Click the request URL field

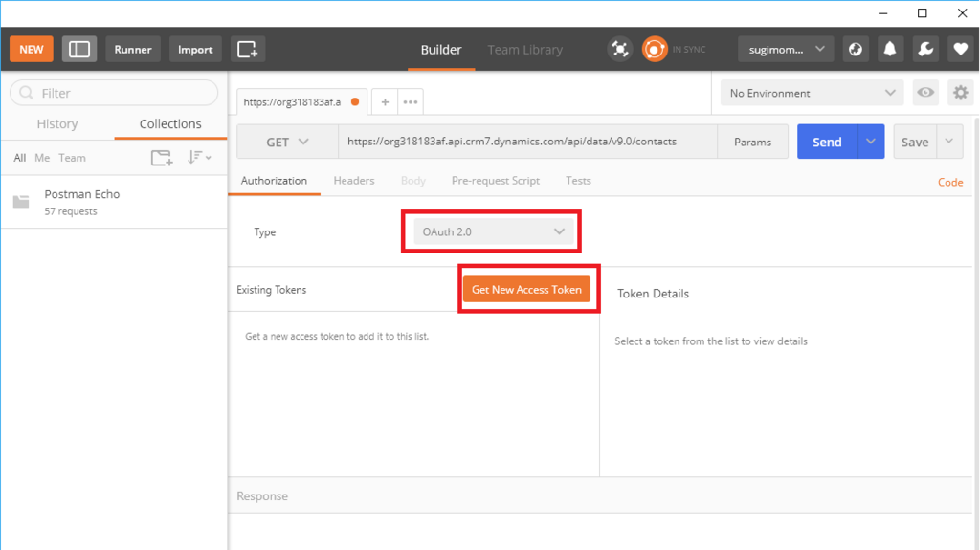(x=527, y=142)
